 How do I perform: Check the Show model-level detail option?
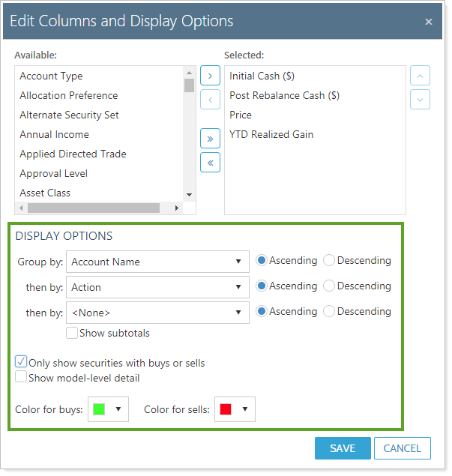(21, 377)
